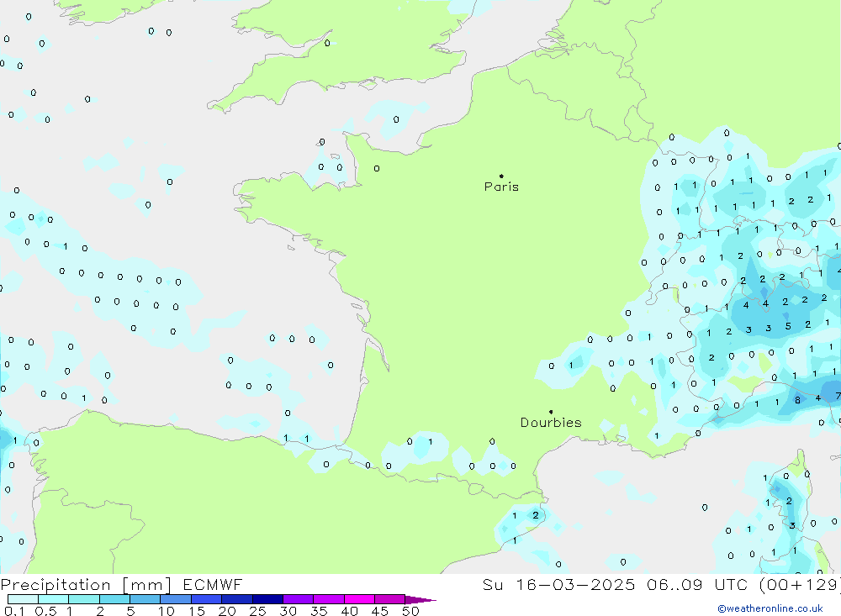Click the 40 legend scale label

[349, 611]
